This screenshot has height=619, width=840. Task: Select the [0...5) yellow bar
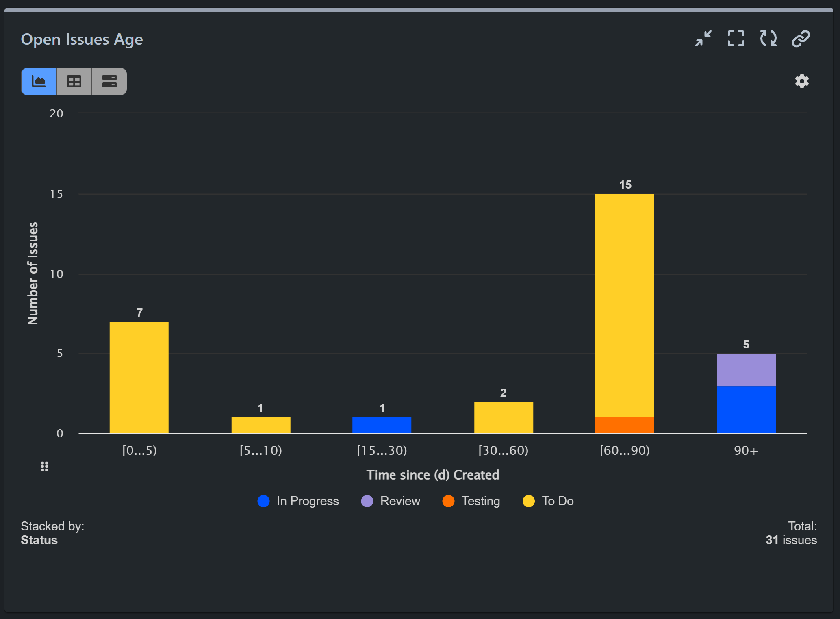[x=139, y=378]
